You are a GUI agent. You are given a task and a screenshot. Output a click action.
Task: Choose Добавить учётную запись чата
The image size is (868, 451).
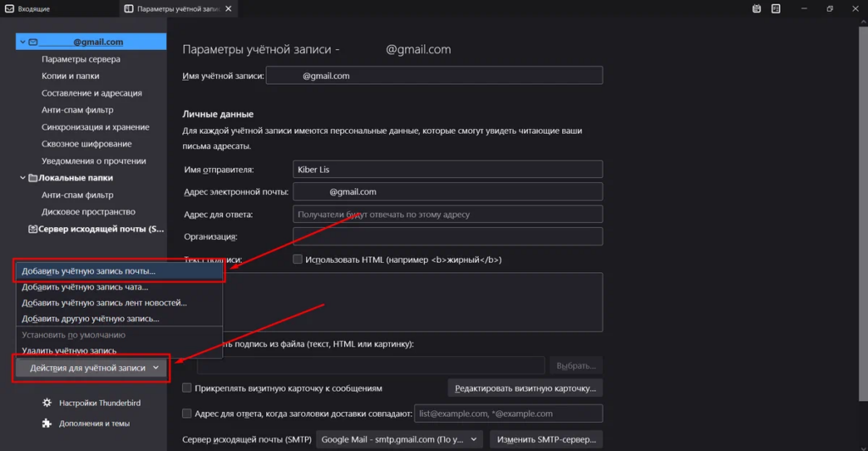coord(119,287)
